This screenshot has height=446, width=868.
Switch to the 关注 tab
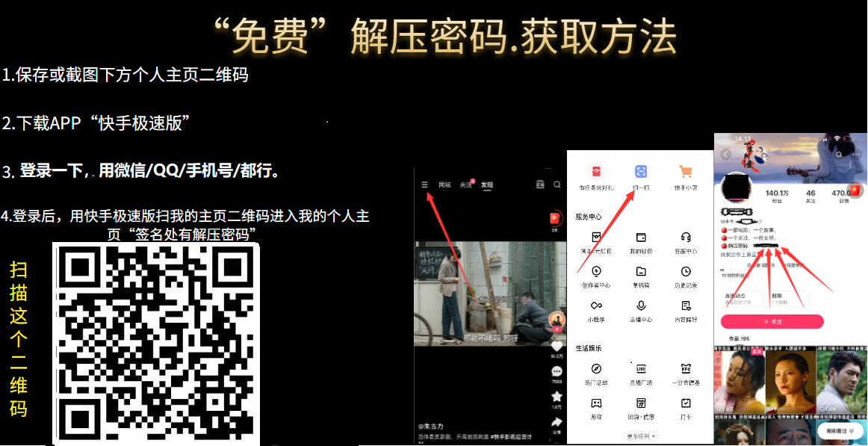tap(466, 185)
